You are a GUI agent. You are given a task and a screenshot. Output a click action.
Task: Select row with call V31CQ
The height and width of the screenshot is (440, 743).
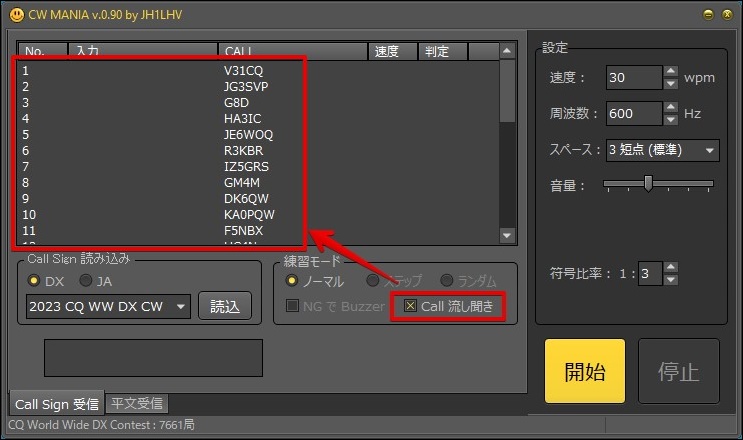tap(259, 71)
